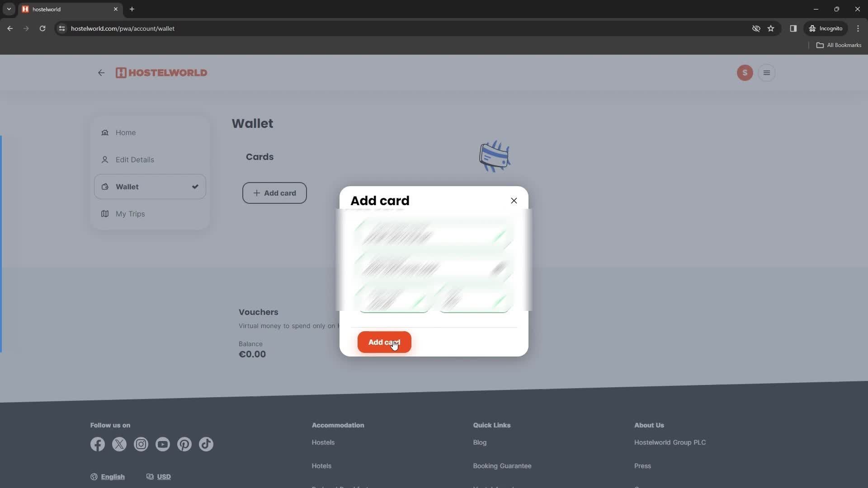Click the Edit Details sidebar icon

coord(105,160)
